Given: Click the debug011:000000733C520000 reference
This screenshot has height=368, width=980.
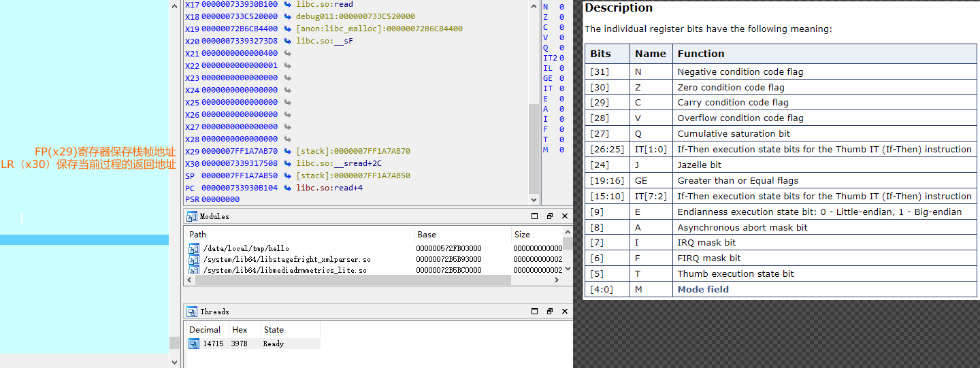Looking at the screenshot, I should coord(355,16).
